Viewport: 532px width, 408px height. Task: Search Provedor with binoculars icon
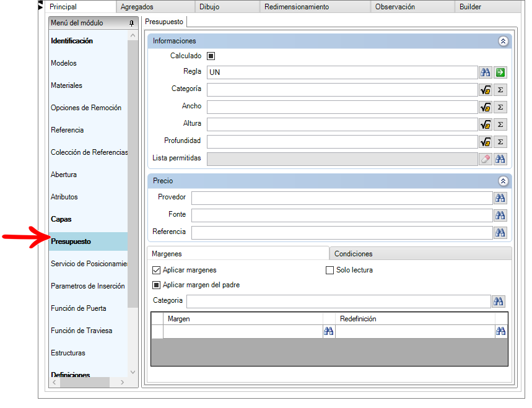tap(500, 198)
